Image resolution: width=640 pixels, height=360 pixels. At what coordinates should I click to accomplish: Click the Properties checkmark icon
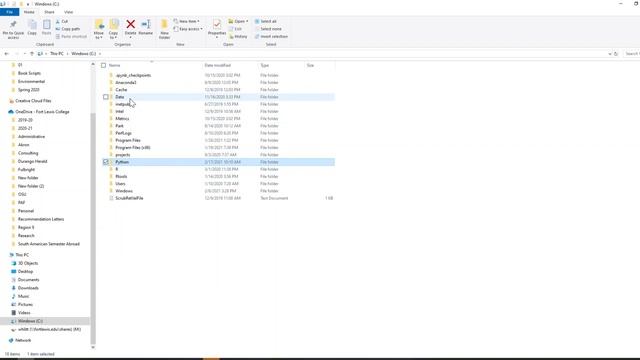tap(217, 24)
